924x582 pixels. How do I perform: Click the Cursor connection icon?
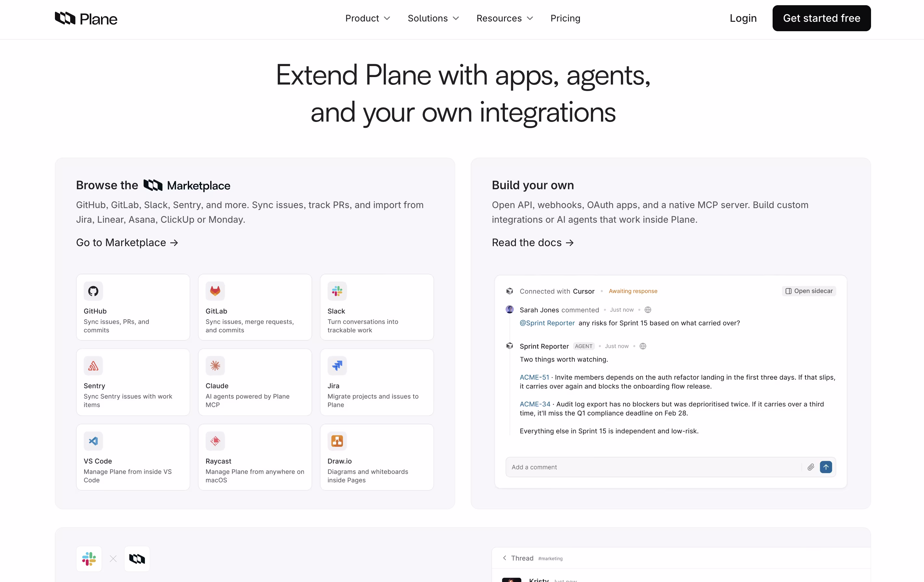click(509, 291)
